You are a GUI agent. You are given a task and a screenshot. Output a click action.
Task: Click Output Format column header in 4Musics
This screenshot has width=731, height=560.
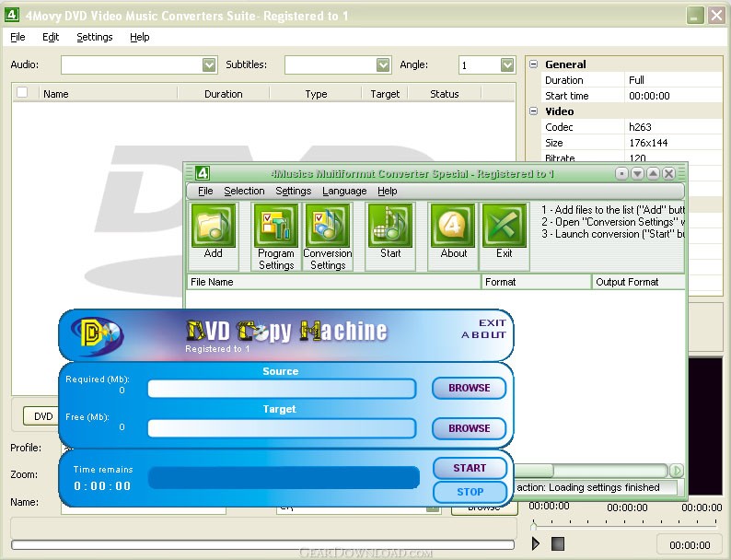coord(638,282)
